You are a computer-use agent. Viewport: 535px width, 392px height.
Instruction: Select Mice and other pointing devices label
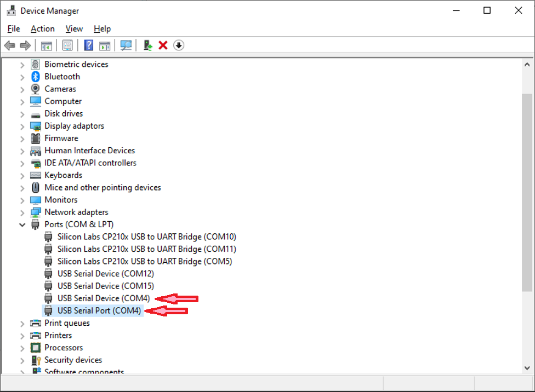[x=103, y=187]
